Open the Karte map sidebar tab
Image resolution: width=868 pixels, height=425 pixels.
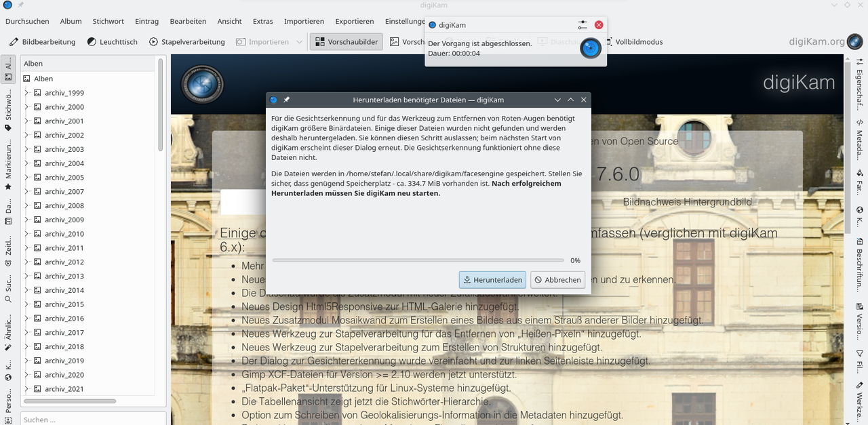coord(8,370)
